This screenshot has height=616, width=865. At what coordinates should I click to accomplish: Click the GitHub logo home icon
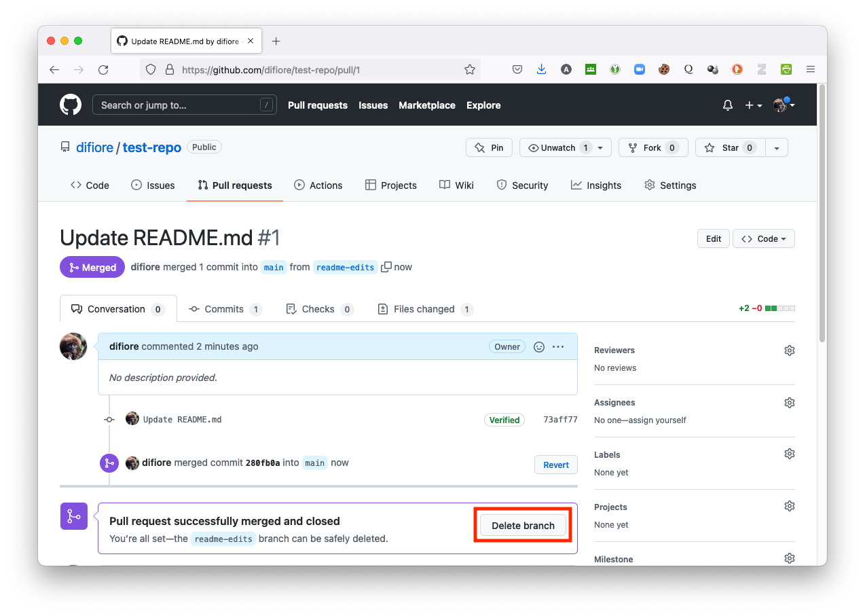tap(71, 105)
